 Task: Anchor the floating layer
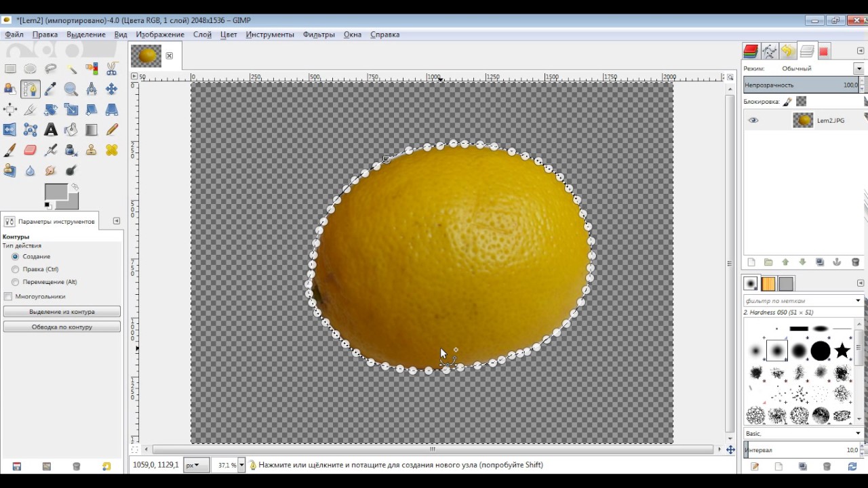tap(837, 262)
